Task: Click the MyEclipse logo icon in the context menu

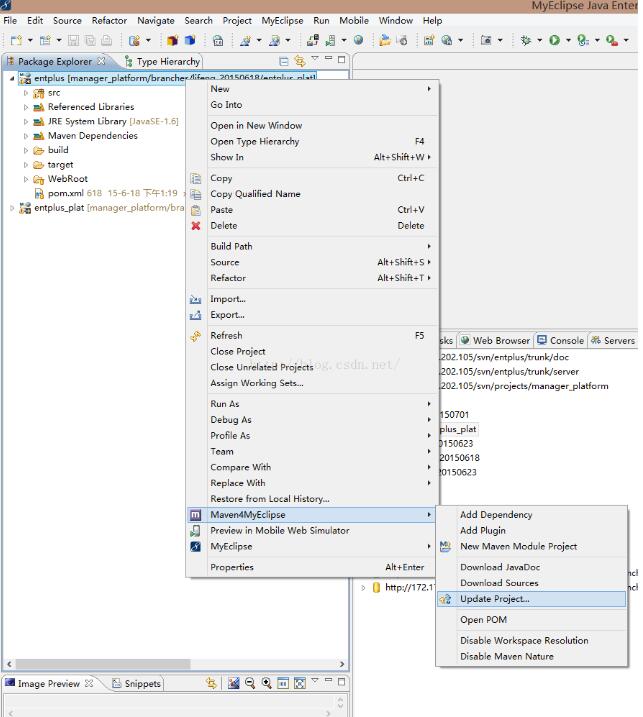Action: coord(195,546)
